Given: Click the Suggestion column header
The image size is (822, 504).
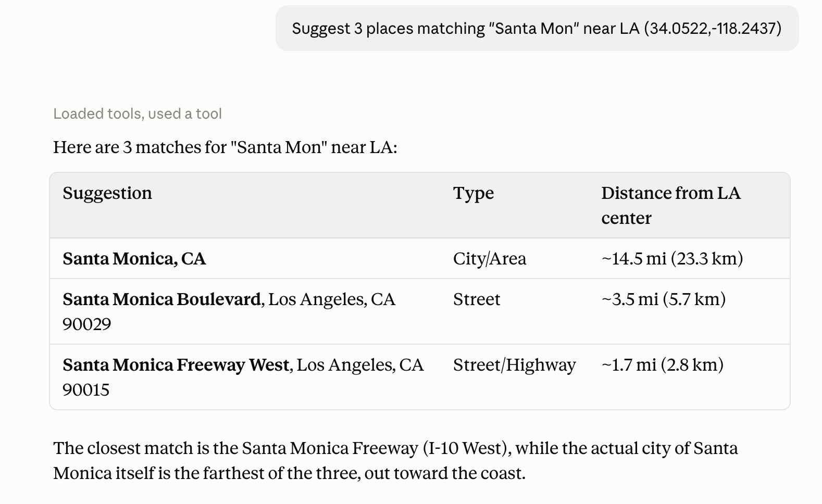Looking at the screenshot, I should tap(107, 193).
